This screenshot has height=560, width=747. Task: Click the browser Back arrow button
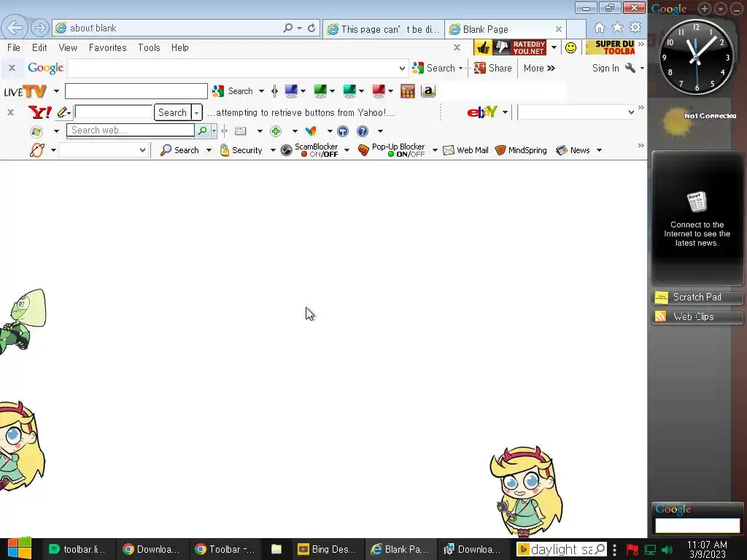(x=15, y=28)
